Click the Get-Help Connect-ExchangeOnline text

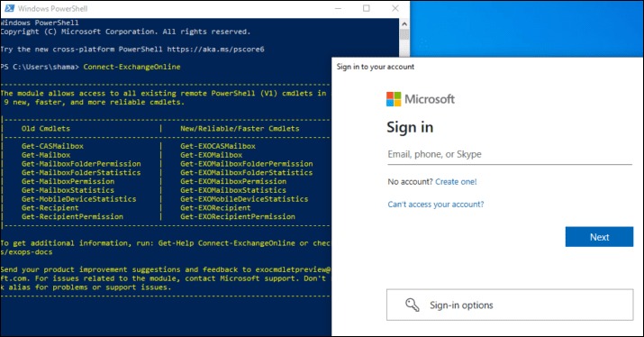pyautogui.click(x=227, y=243)
